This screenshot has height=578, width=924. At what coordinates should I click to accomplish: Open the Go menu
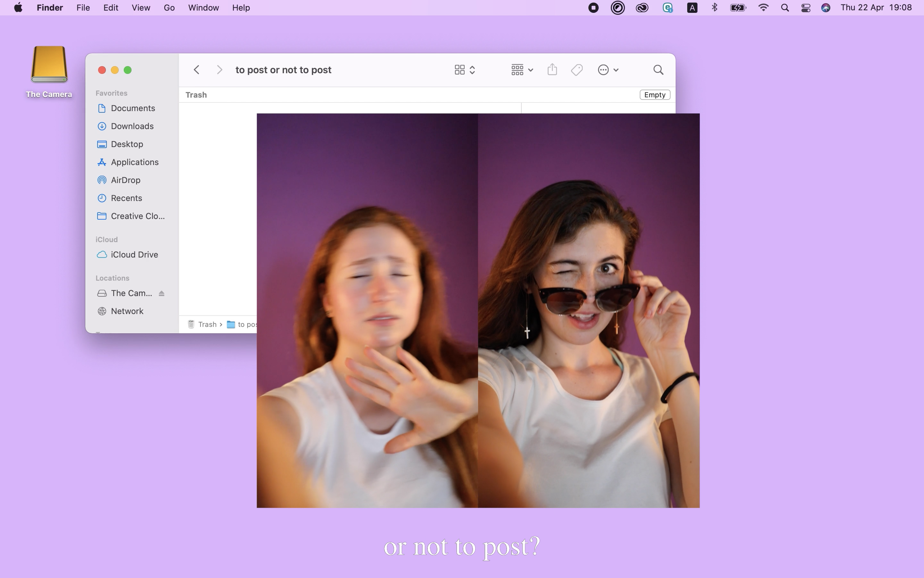(x=169, y=8)
